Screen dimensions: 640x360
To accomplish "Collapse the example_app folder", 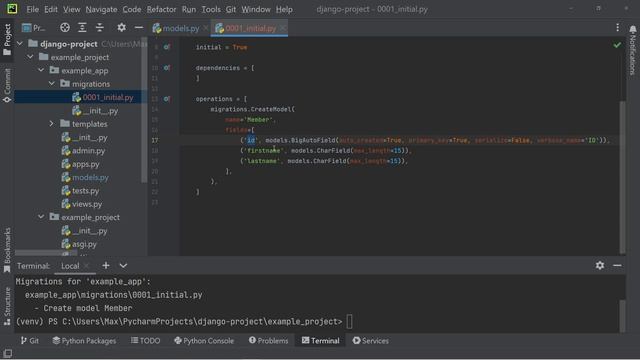I will pos(41,70).
